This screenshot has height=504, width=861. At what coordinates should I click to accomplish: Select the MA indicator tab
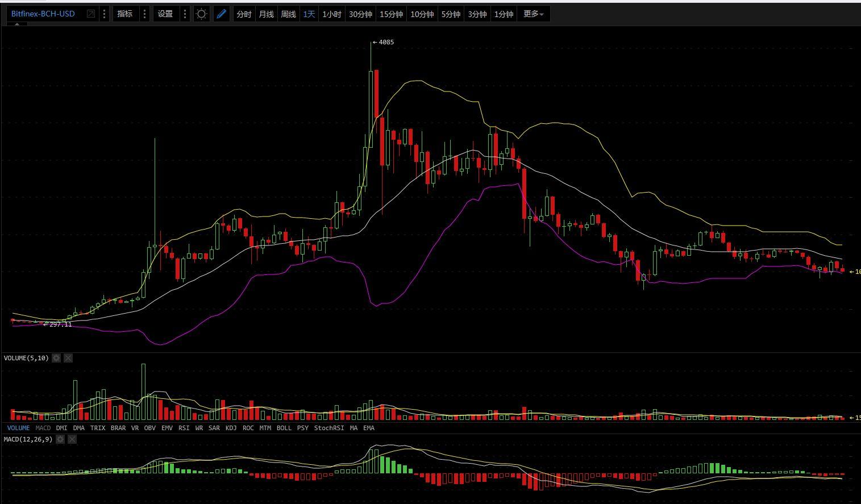pos(354,428)
